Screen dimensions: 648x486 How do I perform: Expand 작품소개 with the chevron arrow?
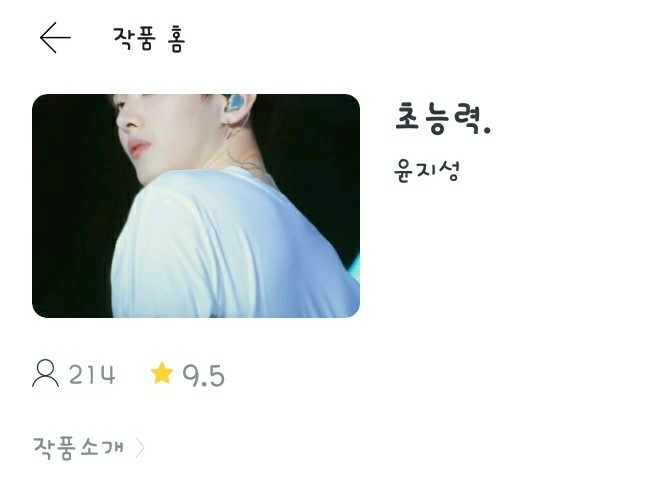(141, 448)
